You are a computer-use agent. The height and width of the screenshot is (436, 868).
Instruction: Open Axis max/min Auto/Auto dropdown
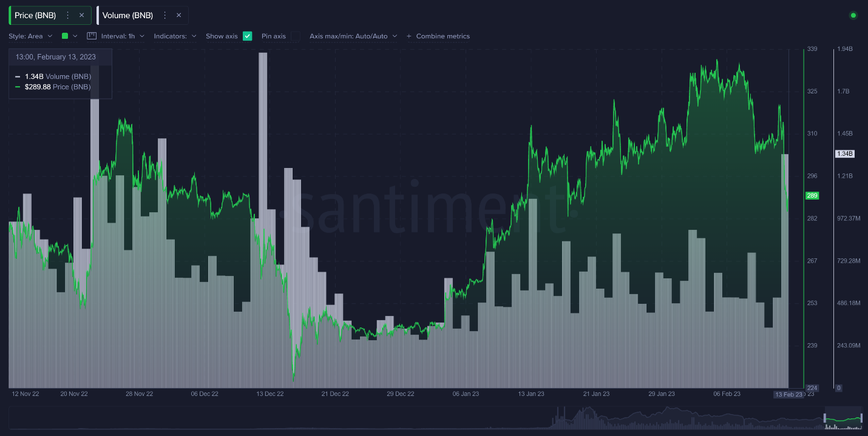point(353,36)
